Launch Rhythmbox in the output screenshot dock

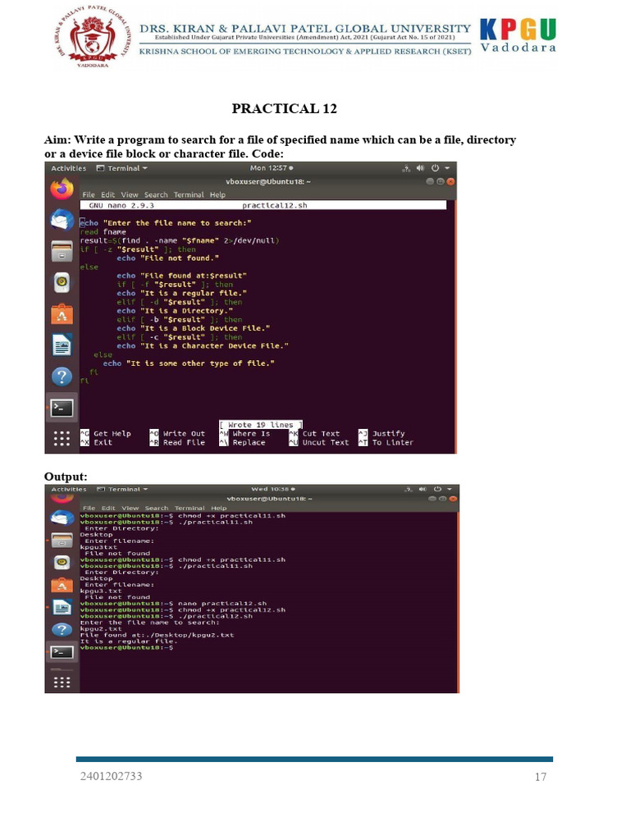tap(62, 563)
